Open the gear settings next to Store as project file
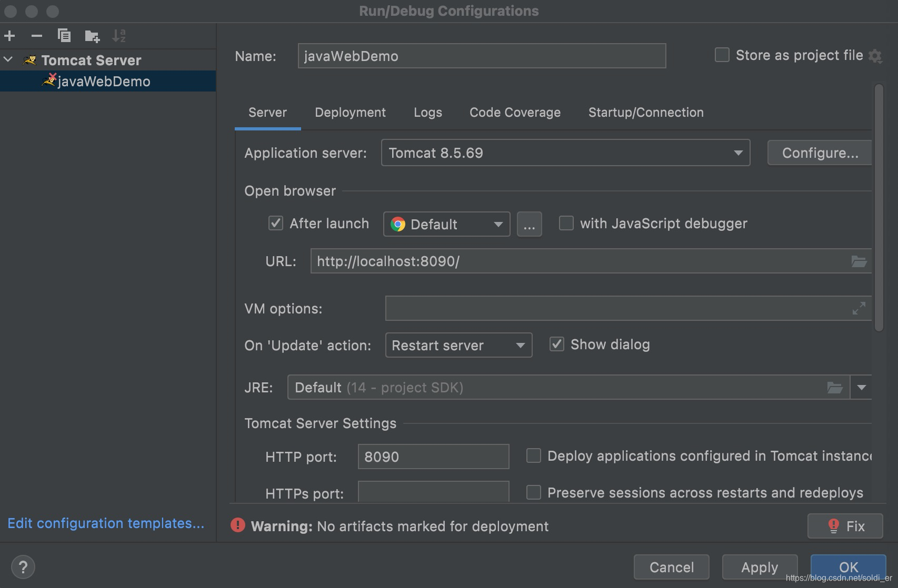Image resolution: width=898 pixels, height=588 pixels. tap(875, 56)
